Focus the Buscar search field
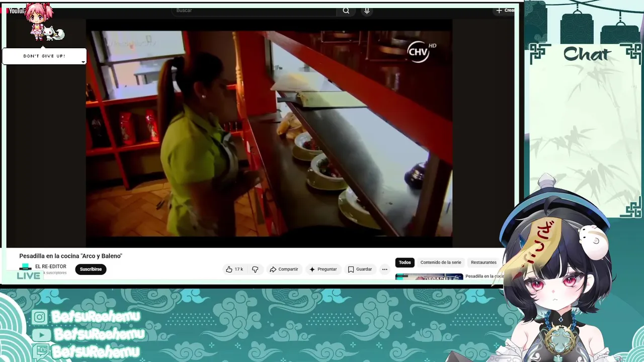 click(254, 11)
